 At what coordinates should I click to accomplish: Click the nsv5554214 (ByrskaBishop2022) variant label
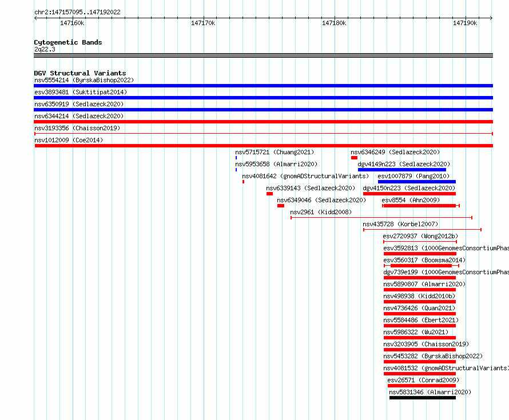click(84, 80)
